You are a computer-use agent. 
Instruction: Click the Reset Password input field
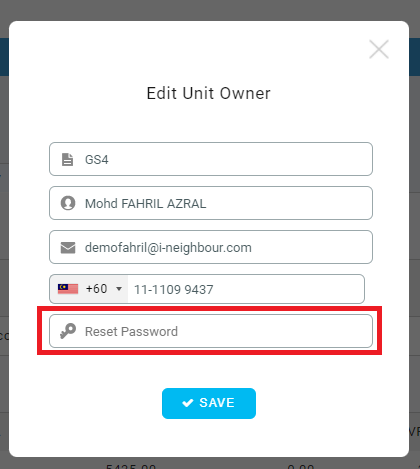[x=211, y=331]
